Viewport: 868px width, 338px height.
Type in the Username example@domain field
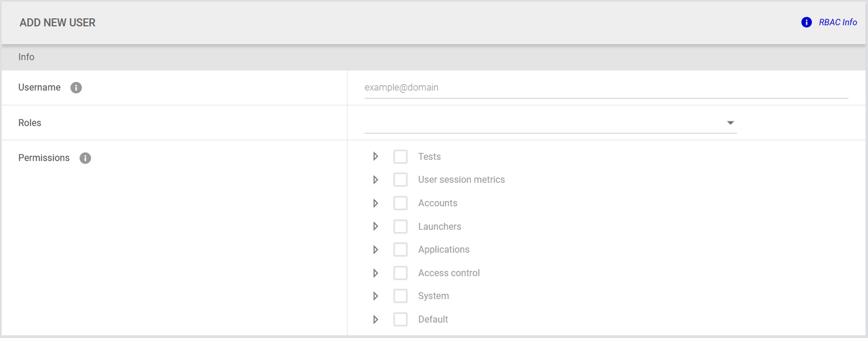click(606, 88)
